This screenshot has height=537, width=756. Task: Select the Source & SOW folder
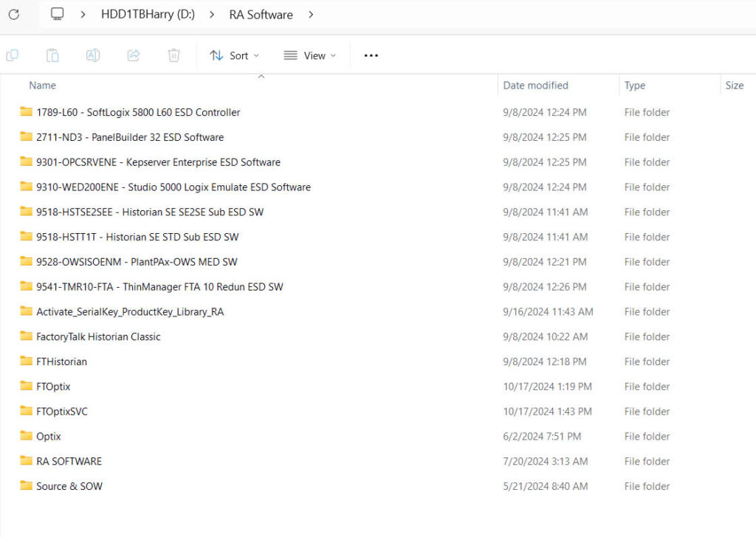tap(68, 486)
